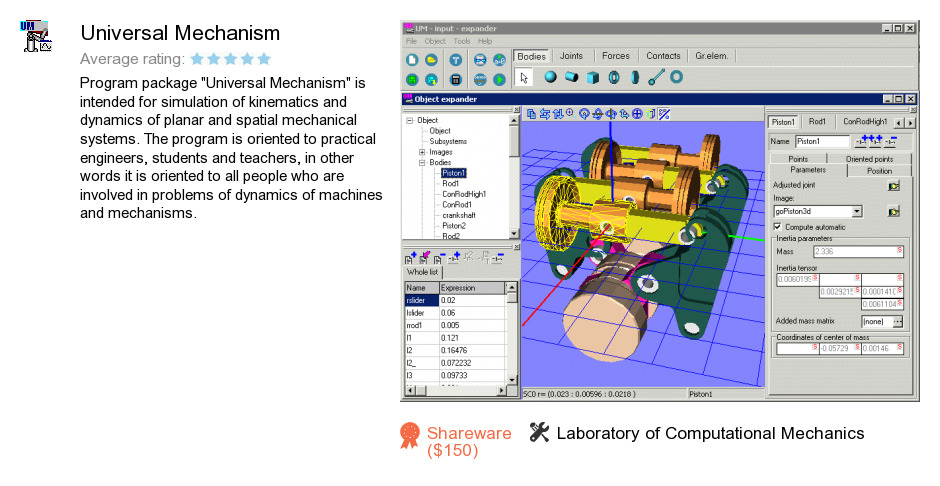Click the 0.16476 expression cell

point(472,351)
